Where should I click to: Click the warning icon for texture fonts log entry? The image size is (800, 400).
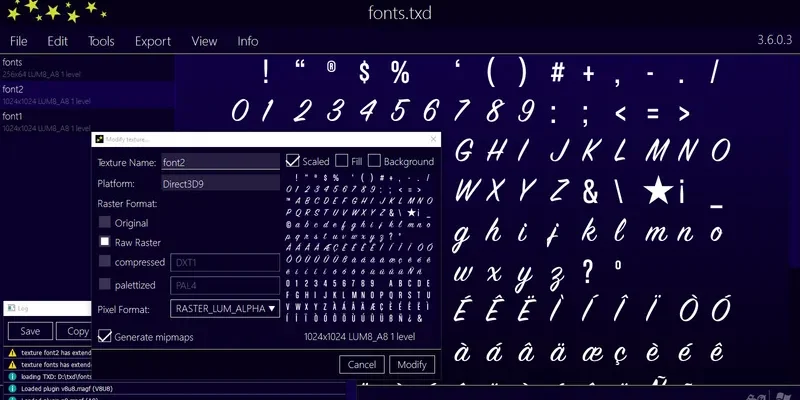click(x=12, y=365)
